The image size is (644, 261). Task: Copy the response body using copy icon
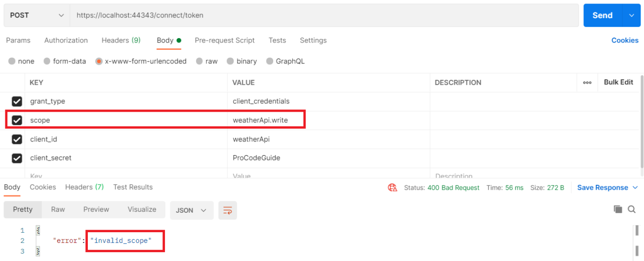(618, 209)
